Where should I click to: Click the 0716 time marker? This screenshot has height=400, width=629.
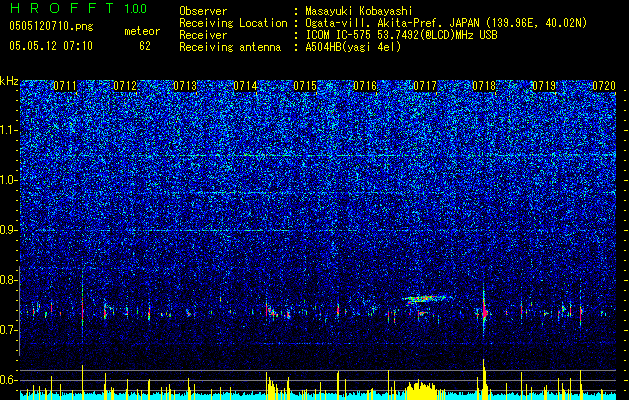[365, 86]
